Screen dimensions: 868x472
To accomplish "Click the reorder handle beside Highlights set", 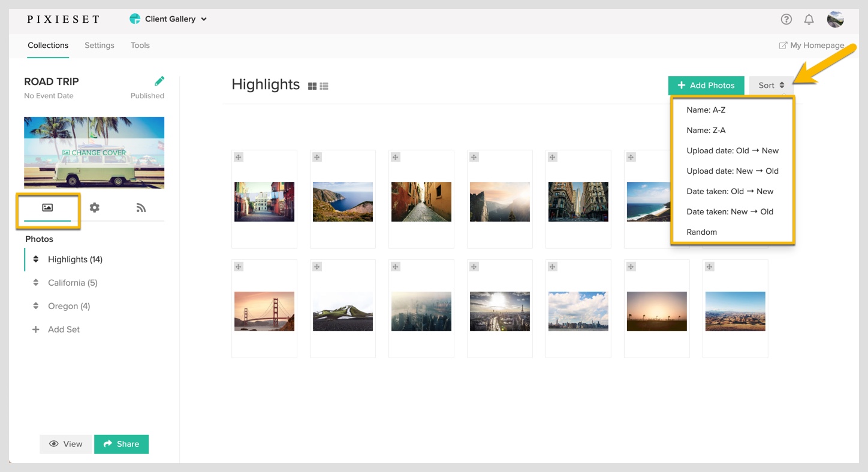I will pyautogui.click(x=36, y=259).
